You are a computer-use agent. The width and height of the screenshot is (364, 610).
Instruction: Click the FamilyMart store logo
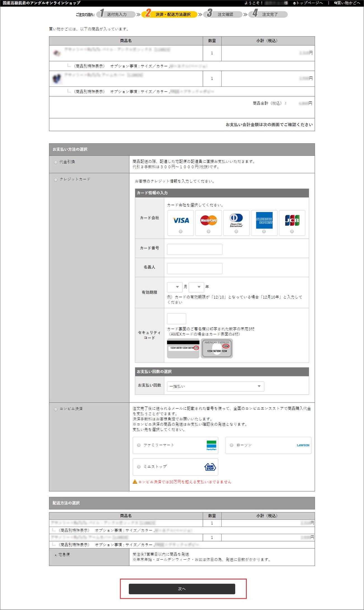click(x=211, y=445)
